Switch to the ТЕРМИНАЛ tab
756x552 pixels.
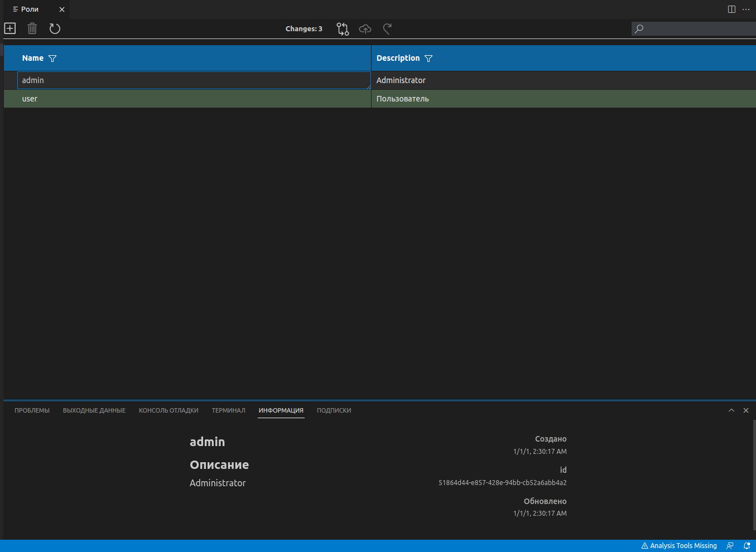[x=228, y=410]
